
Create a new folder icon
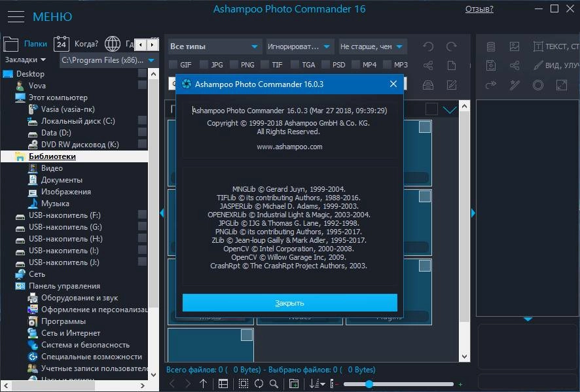click(x=294, y=384)
